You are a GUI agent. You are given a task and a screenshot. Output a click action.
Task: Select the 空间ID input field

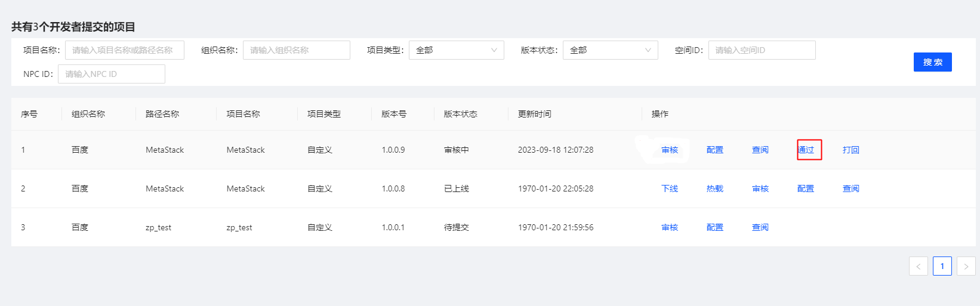point(762,50)
